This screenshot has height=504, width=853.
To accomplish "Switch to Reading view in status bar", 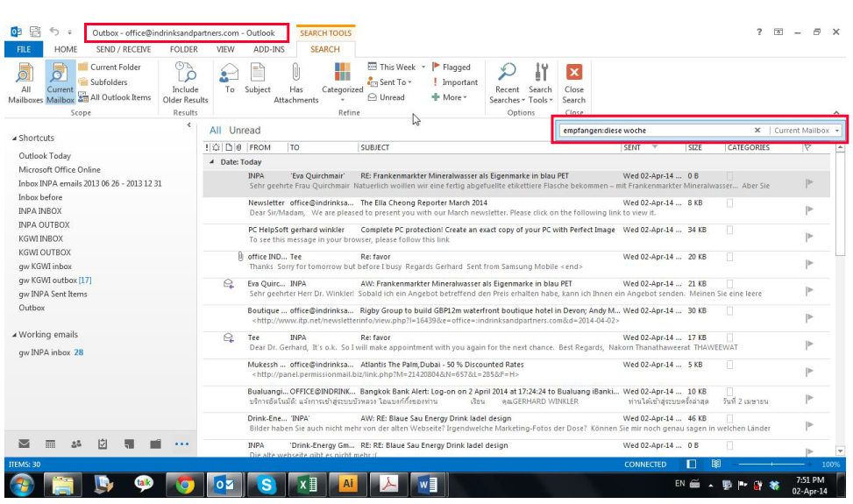I will click(716, 465).
